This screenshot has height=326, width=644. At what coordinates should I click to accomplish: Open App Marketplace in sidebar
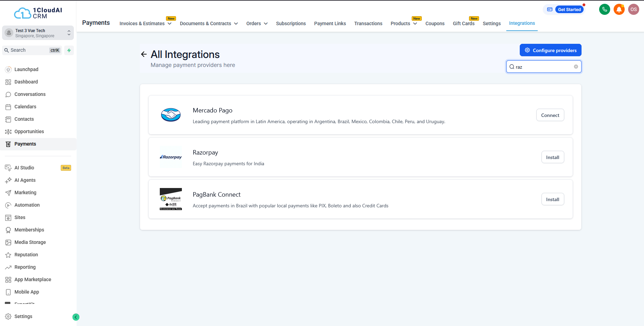[33, 279]
